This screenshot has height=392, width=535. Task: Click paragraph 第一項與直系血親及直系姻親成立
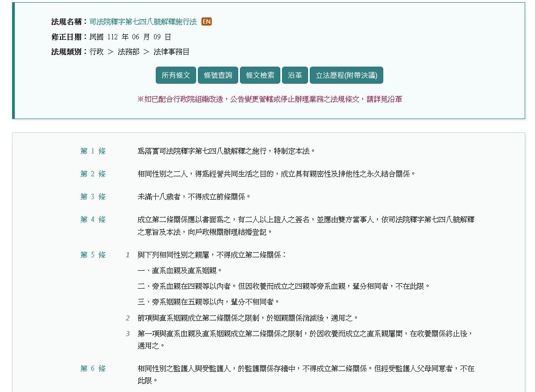pyautogui.click(x=305, y=340)
